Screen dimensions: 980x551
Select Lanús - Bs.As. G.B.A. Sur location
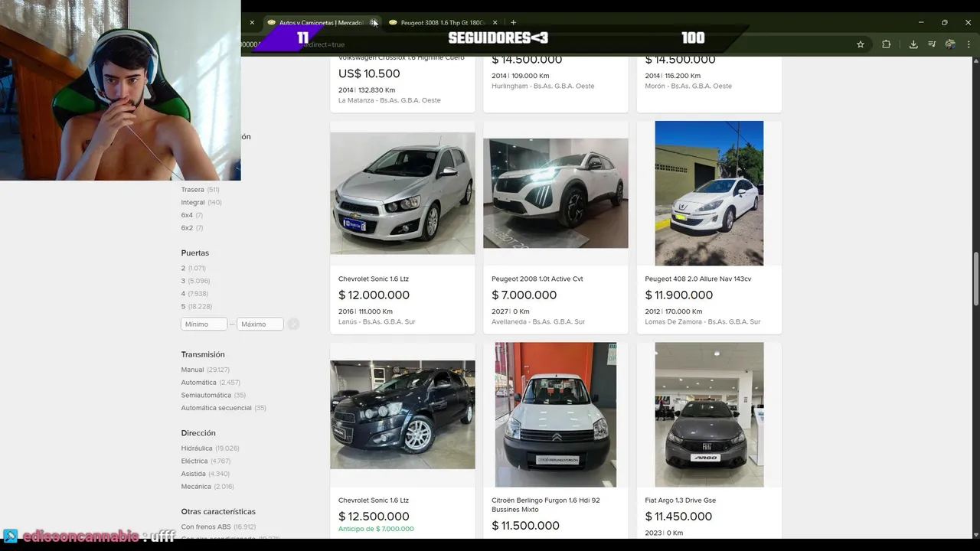pyautogui.click(x=377, y=321)
